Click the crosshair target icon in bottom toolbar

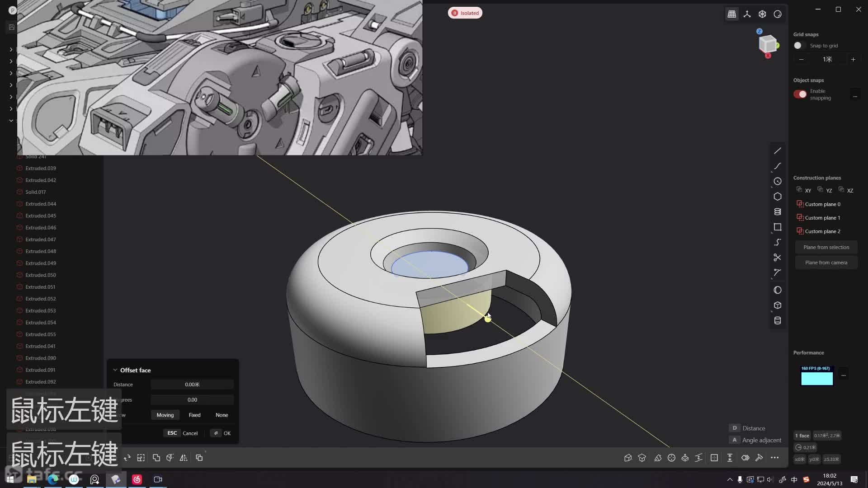click(x=671, y=458)
